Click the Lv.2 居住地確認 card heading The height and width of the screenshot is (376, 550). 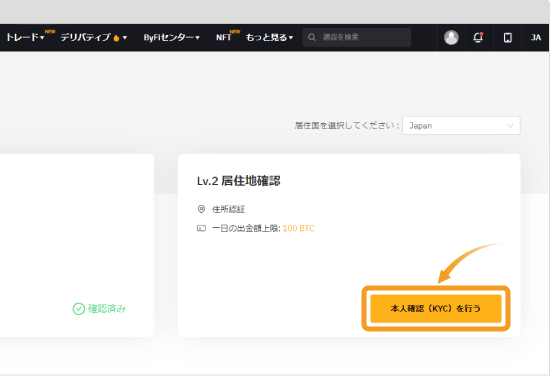coord(239,181)
